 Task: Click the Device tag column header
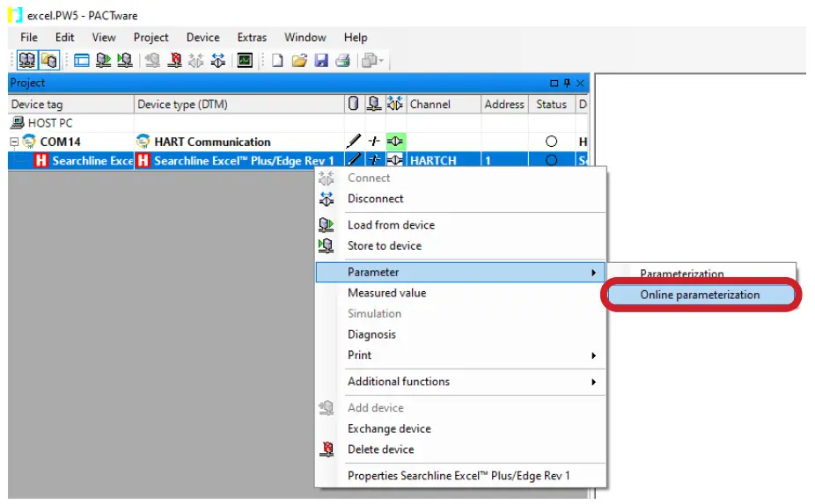71,104
